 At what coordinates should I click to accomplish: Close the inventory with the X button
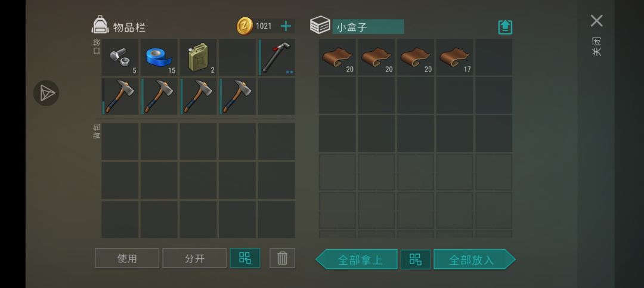(x=596, y=21)
